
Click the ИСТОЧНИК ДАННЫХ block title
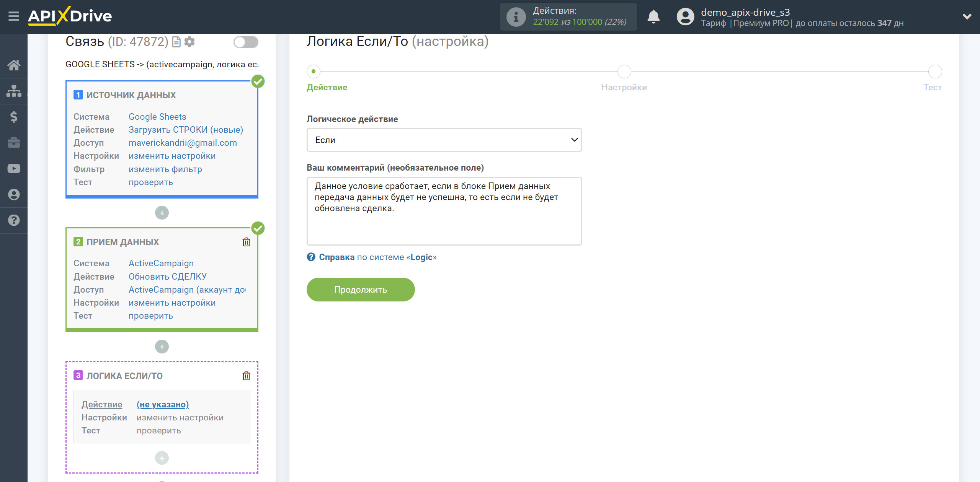pyautogui.click(x=131, y=95)
